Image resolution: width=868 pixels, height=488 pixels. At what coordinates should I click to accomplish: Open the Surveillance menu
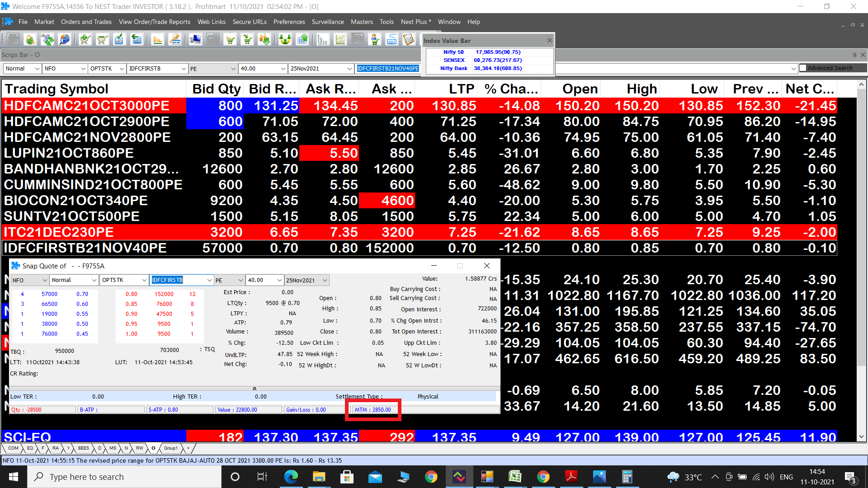(328, 22)
